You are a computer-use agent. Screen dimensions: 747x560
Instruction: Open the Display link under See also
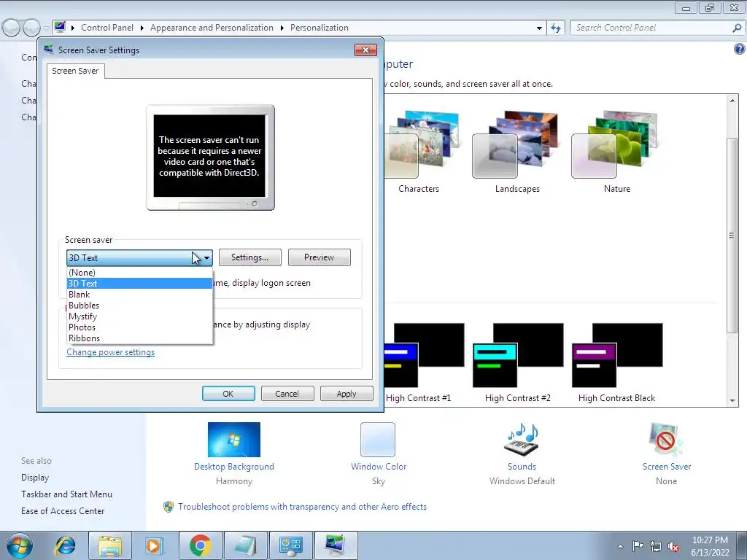[35, 477]
